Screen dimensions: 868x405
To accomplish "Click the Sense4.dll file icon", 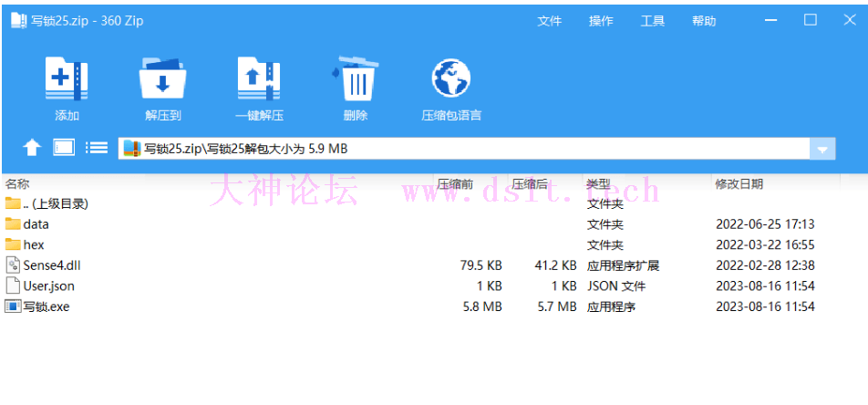I will (x=13, y=265).
